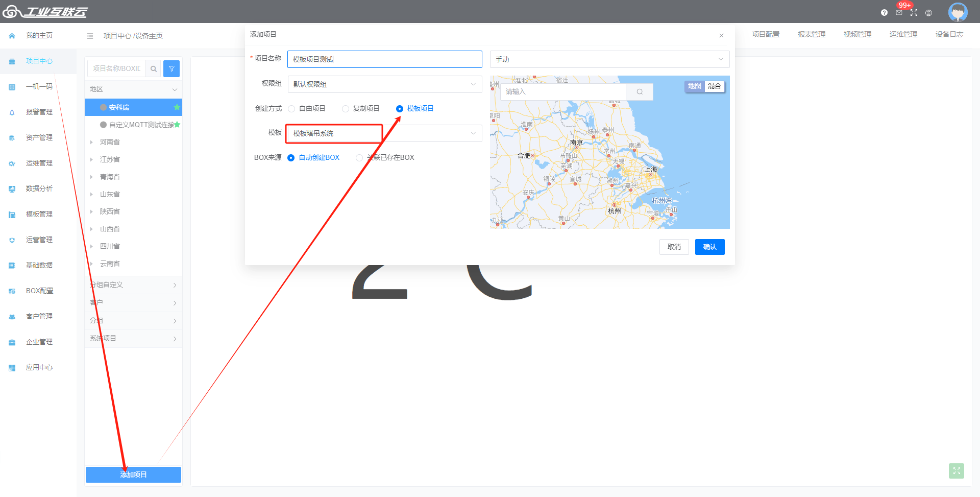Click the 添加项目 button
Viewport: 980px width, 497px height.
coord(133,475)
